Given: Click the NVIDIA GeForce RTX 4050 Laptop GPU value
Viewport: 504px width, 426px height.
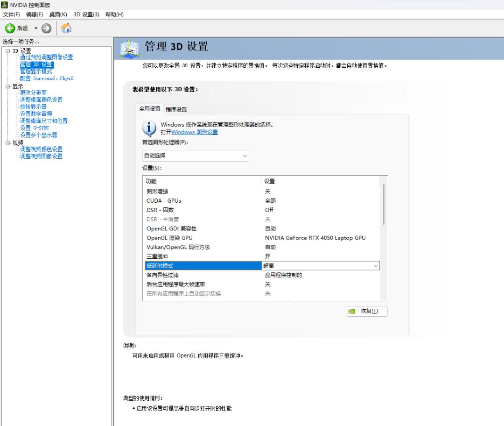Looking at the screenshot, I should tap(315, 238).
